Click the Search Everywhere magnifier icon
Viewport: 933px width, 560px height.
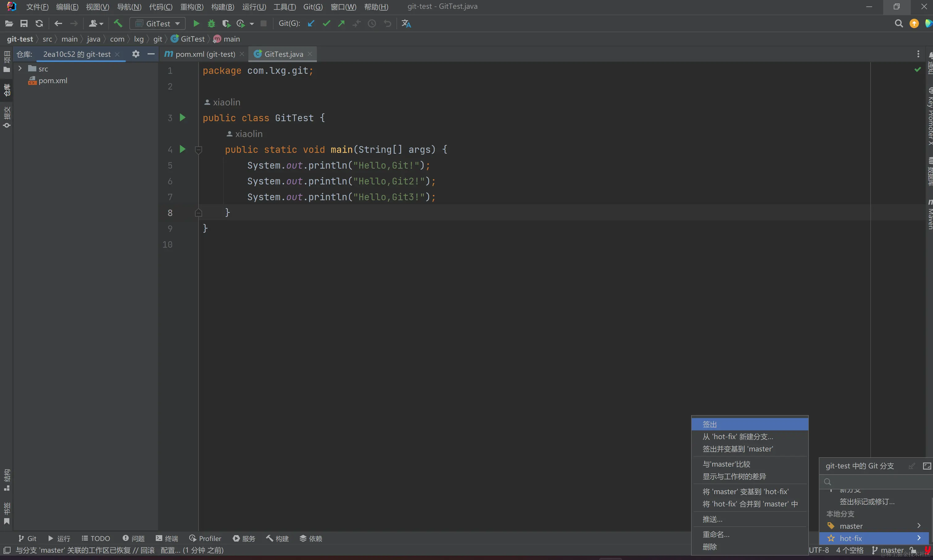899,23
